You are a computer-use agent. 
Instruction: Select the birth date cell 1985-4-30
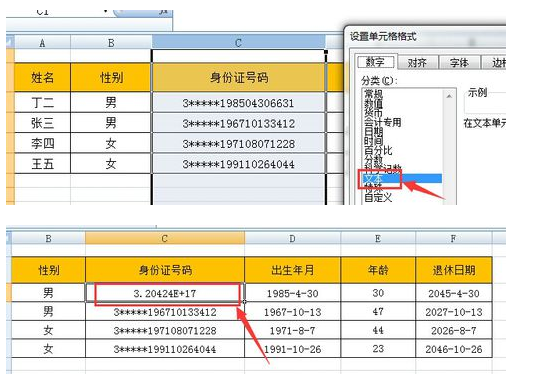[293, 293]
